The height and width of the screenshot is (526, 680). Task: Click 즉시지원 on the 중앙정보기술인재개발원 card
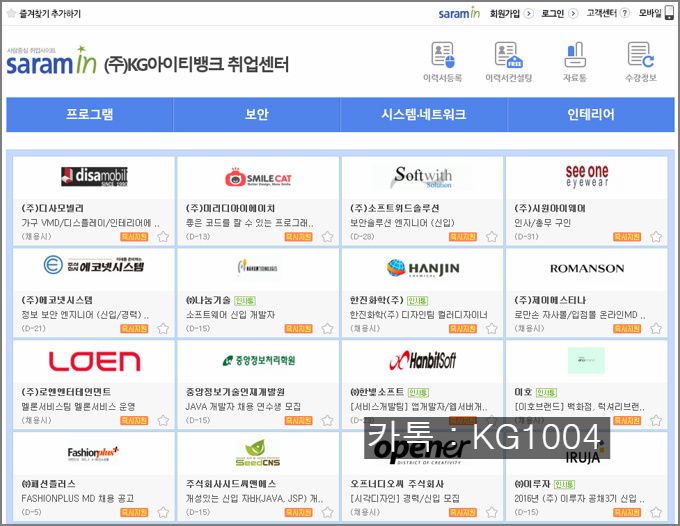coord(298,421)
